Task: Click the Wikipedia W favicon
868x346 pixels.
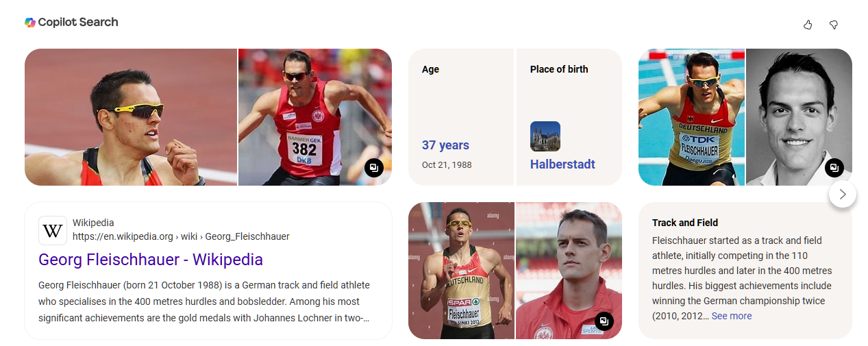Action: (53, 231)
